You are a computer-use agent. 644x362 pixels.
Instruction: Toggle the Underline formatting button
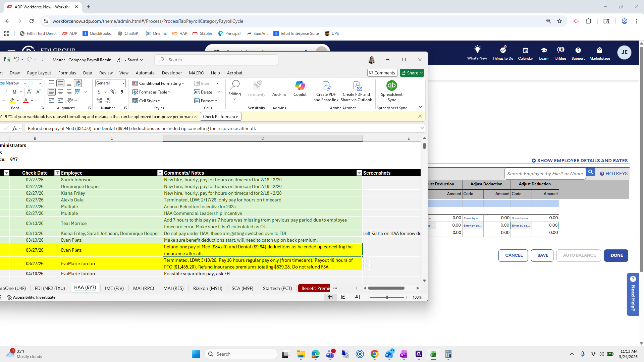point(14,92)
